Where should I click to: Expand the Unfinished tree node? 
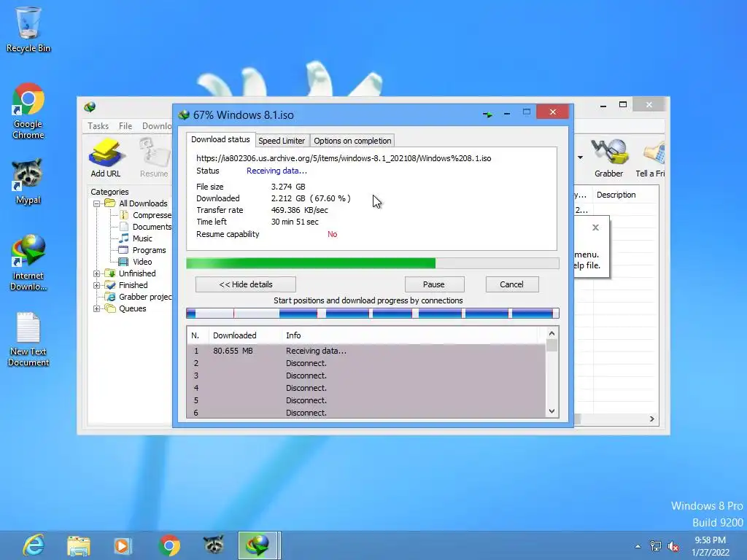click(x=97, y=273)
